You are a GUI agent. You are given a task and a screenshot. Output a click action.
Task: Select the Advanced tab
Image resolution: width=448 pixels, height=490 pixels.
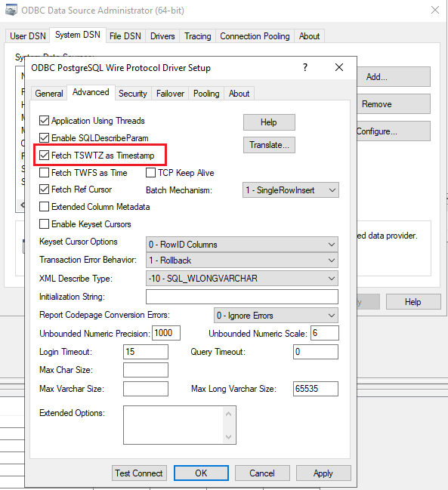click(x=91, y=92)
